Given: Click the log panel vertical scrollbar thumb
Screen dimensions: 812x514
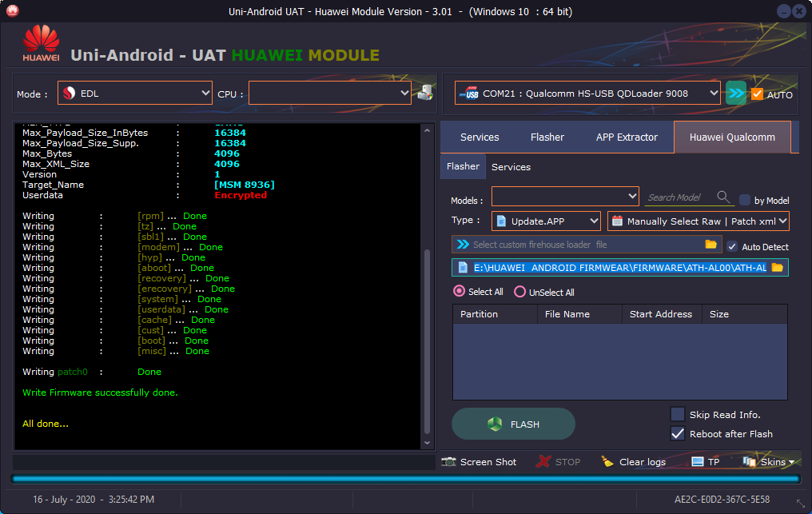Looking at the screenshot, I should (x=428, y=341).
